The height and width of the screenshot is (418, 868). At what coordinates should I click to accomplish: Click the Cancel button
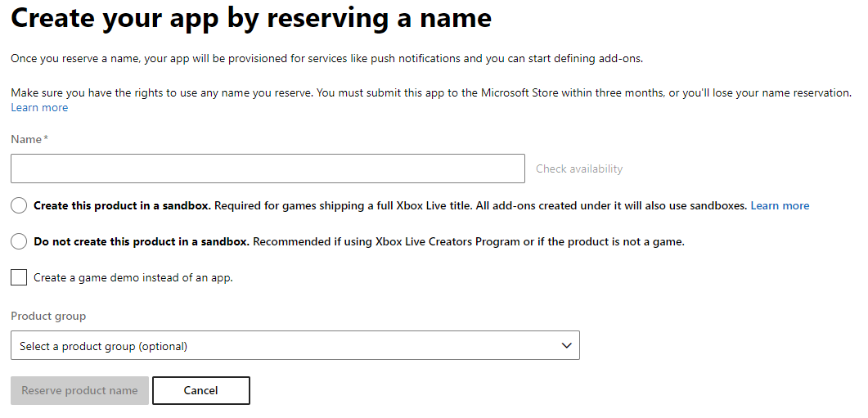(x=201, y=390)
